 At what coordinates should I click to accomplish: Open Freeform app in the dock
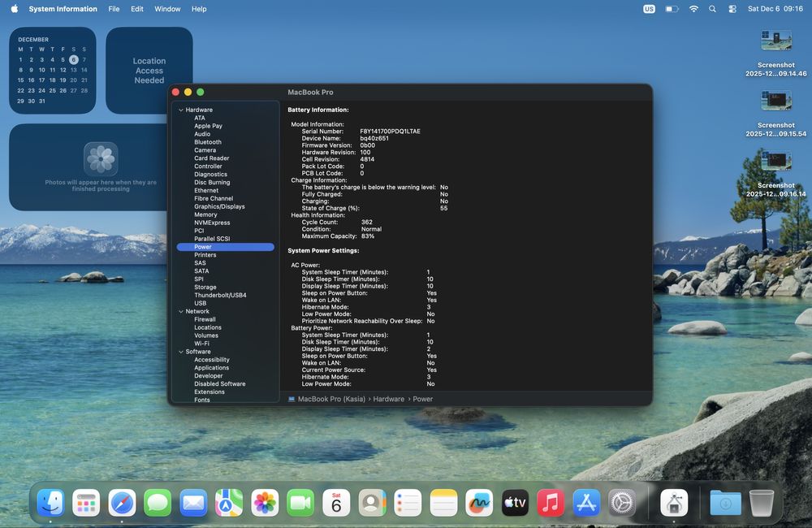pos(479,503)
